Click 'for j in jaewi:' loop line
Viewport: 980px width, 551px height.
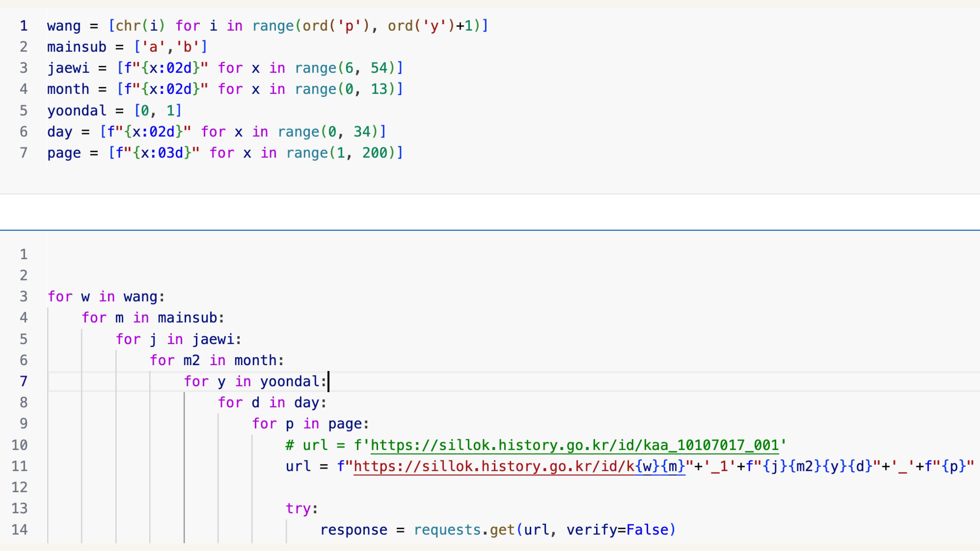click(178, 339)
